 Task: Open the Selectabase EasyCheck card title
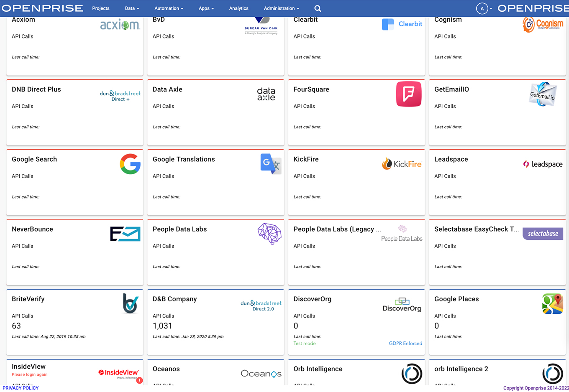pyautogui.click(x=477, y=229)
